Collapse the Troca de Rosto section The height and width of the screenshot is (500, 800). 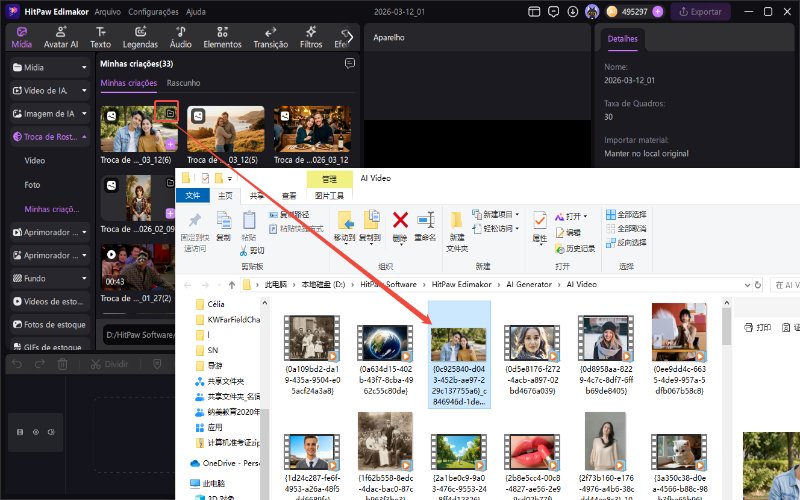(84, 137)
